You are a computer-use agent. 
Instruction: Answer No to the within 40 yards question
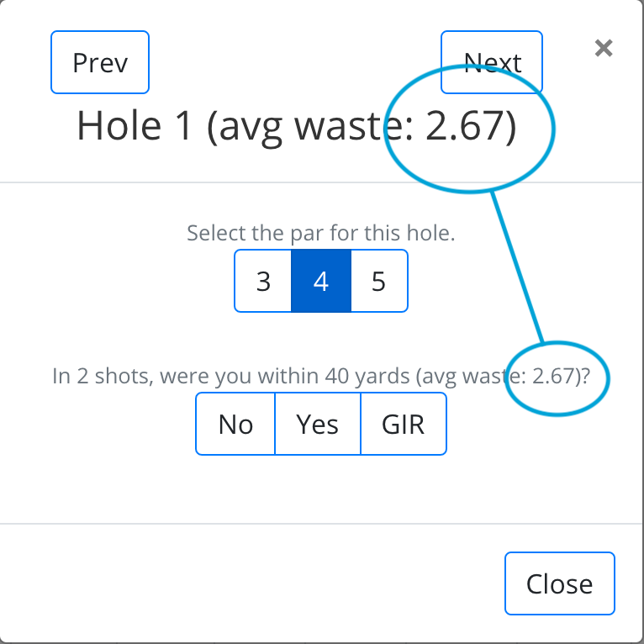(235, 424)
